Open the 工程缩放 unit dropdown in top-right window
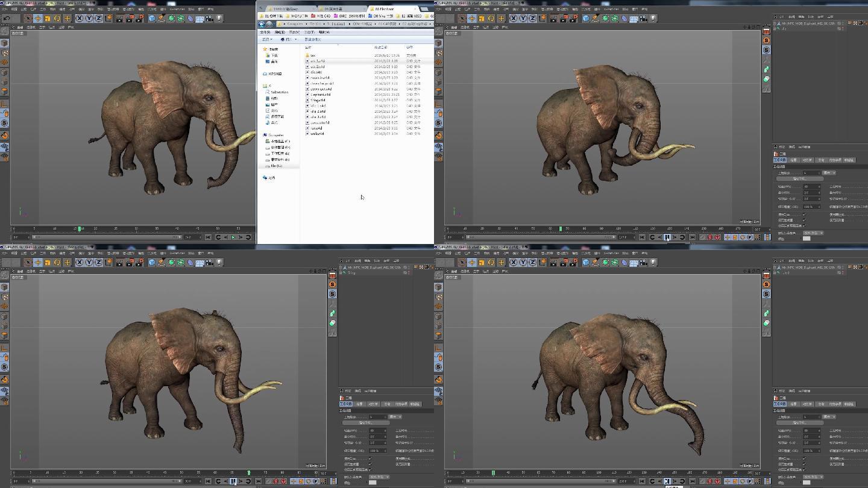 [x=829, y=173]
